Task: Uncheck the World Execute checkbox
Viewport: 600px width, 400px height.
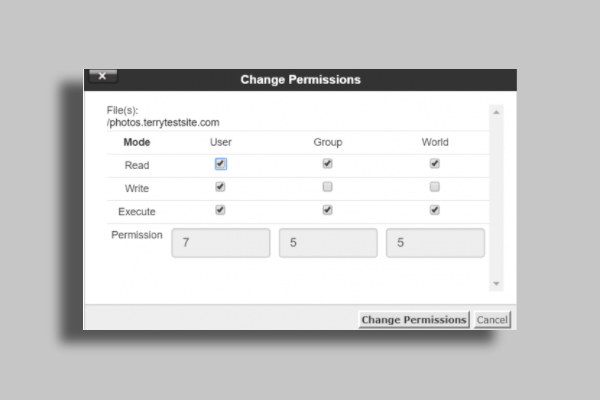Action: pyautogui.click(x=434, y=210)
